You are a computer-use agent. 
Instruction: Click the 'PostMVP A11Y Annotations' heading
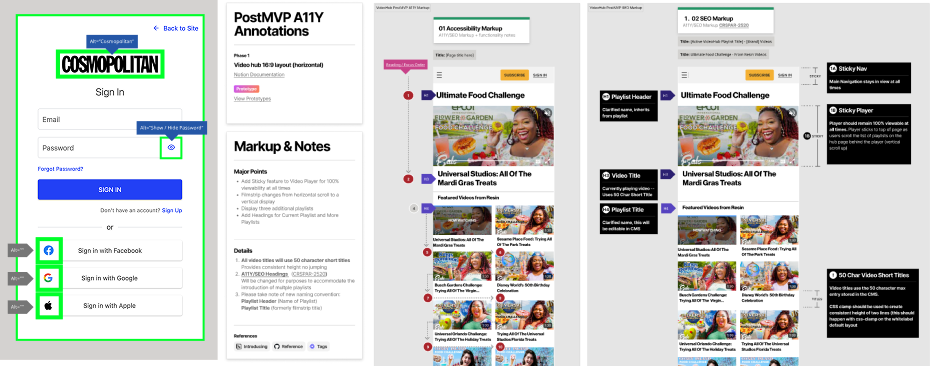click(279, 24)
